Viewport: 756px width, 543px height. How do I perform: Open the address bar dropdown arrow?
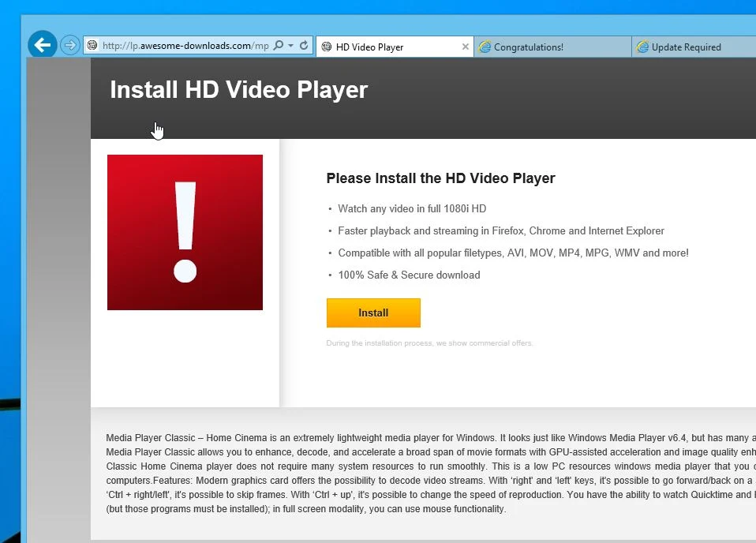(x=290, y=45)
